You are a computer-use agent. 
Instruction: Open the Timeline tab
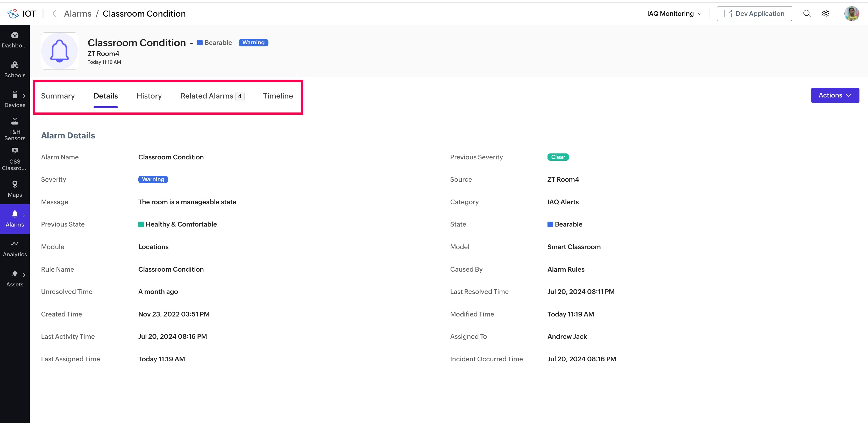278,96
